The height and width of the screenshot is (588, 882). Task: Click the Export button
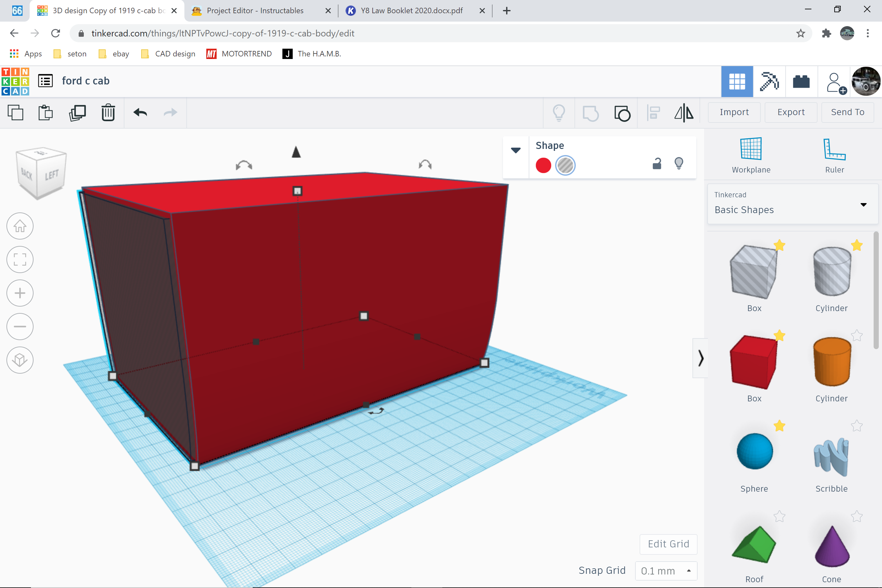pos(791,112)
